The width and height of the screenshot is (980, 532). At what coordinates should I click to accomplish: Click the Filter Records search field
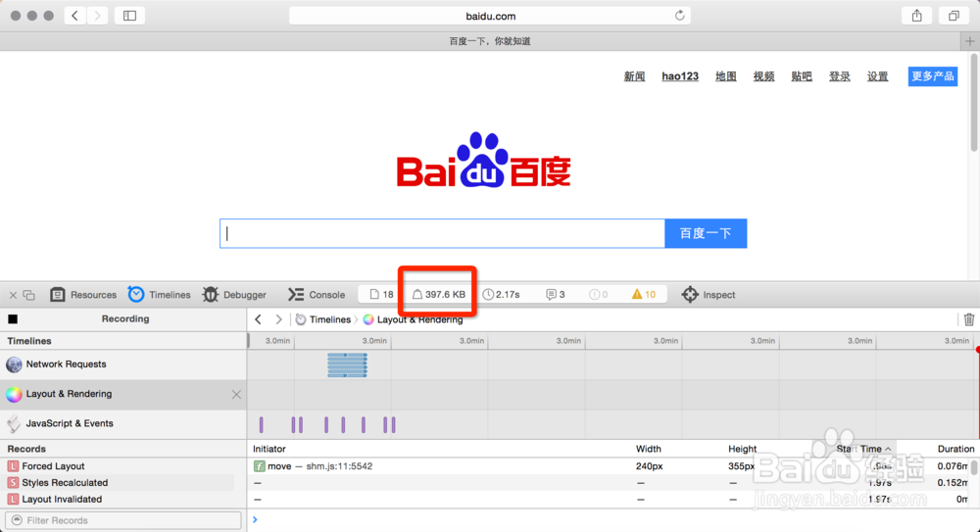[123, 520]
